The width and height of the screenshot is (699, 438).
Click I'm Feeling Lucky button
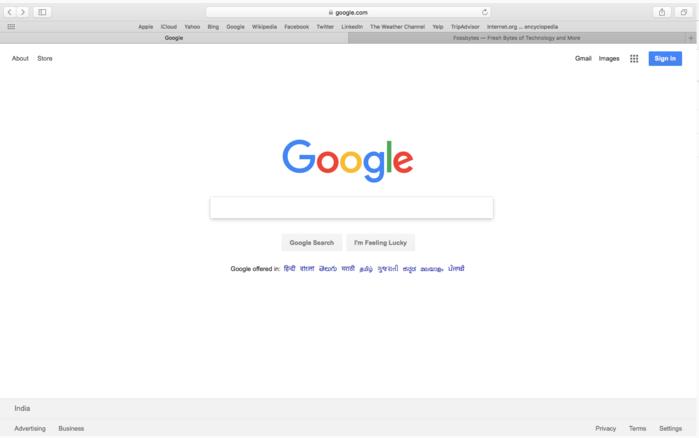click(x=380, y=242)
